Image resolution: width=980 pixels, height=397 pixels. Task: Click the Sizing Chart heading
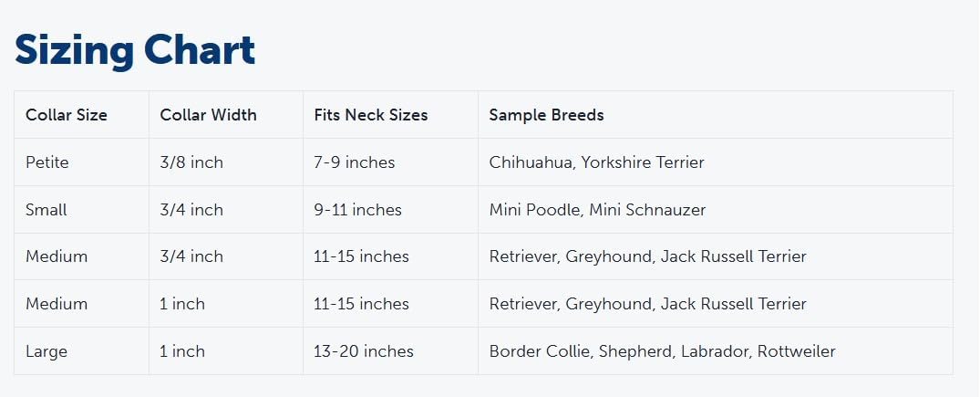(135, 50)
